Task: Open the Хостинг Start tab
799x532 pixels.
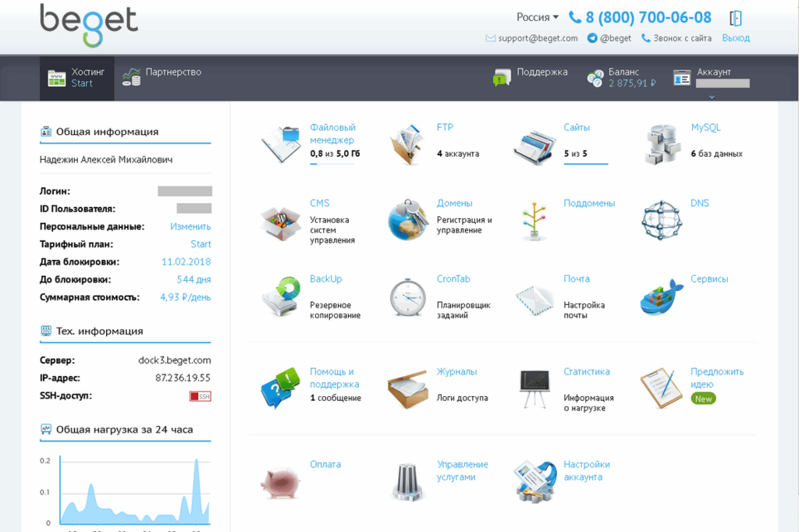Action: [x=76, y=77]
